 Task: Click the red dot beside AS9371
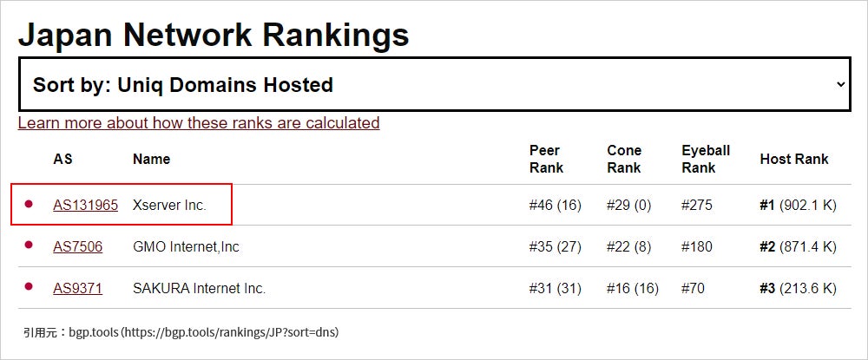coord(29,287)
